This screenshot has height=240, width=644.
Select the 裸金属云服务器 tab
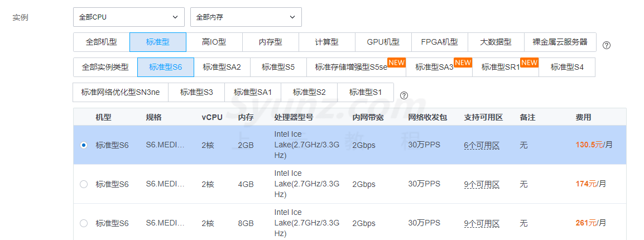[x=560, y=42]
